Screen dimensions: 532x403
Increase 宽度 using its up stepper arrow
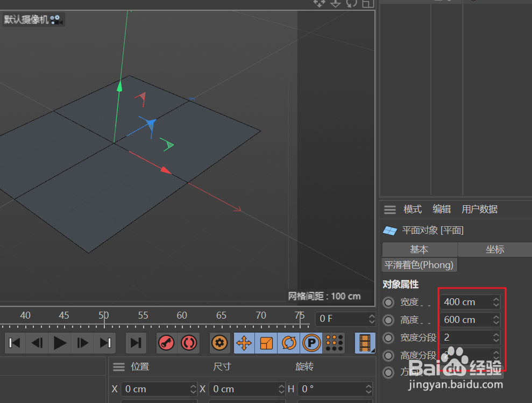point(496,299)
